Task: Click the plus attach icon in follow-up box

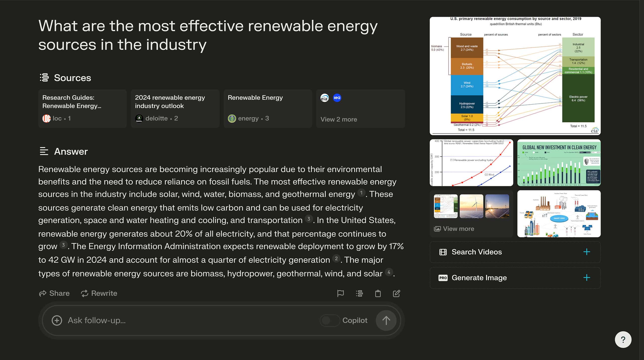Action: 57,321
